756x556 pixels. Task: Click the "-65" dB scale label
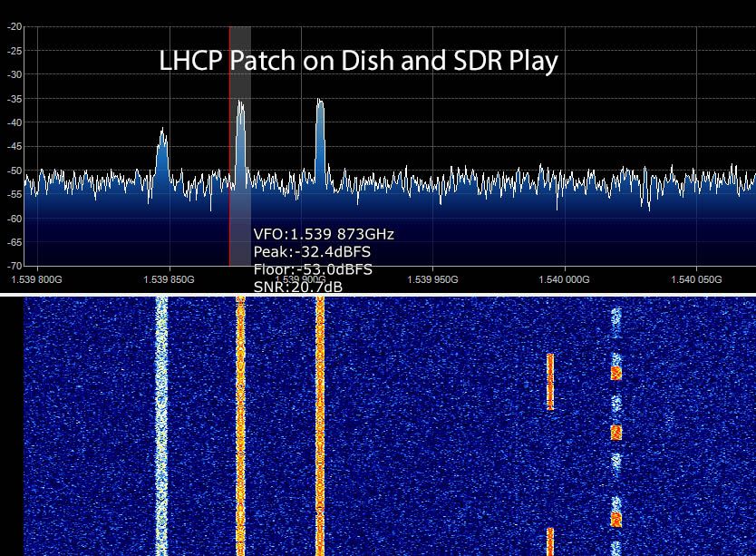click(15, 242)
